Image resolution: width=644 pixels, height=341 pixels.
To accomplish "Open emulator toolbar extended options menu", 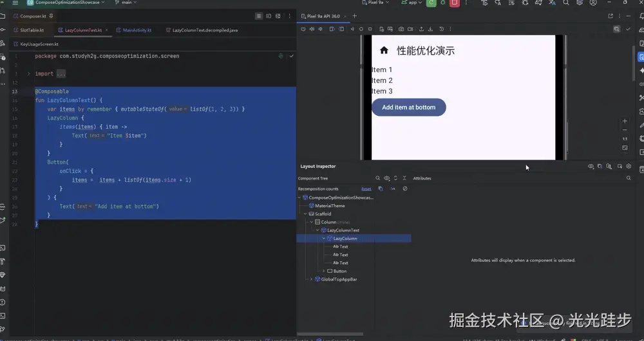I will point(450,29).
